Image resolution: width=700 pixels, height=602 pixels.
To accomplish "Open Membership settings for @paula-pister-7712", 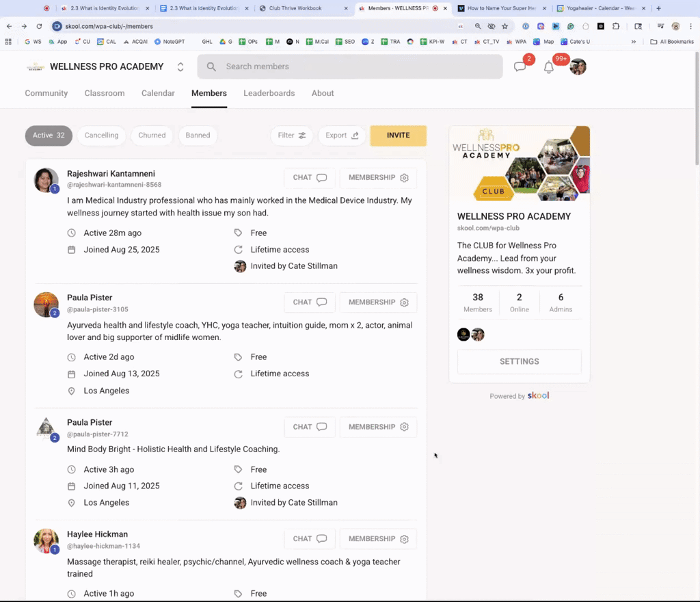I will pos(378,427).
